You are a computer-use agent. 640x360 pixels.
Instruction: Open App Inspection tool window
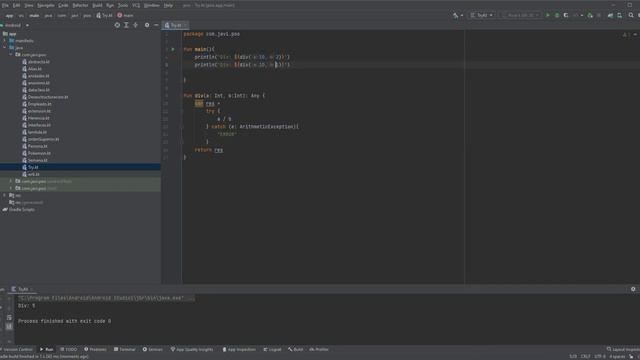[x=239, y=349]
